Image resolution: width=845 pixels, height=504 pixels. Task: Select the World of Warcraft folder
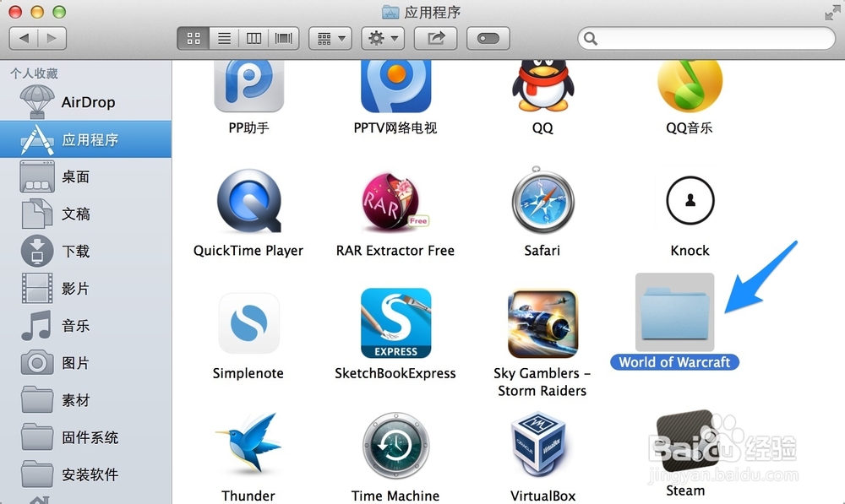(674, 312)
